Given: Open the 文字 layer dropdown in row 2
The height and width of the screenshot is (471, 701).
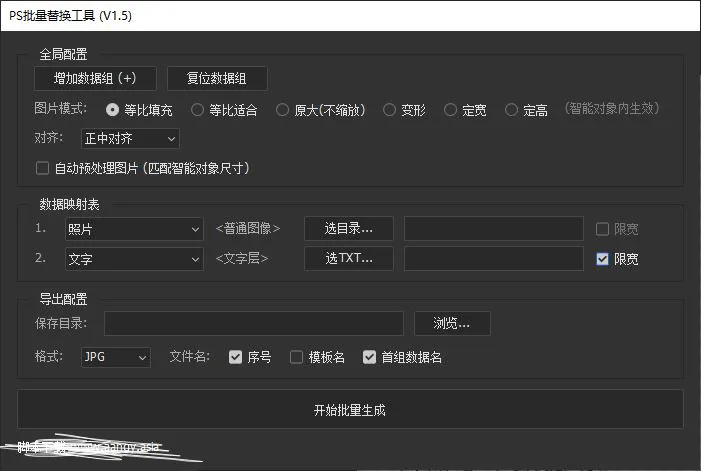Looking at the screenshot, I should [x=134, y=259].
